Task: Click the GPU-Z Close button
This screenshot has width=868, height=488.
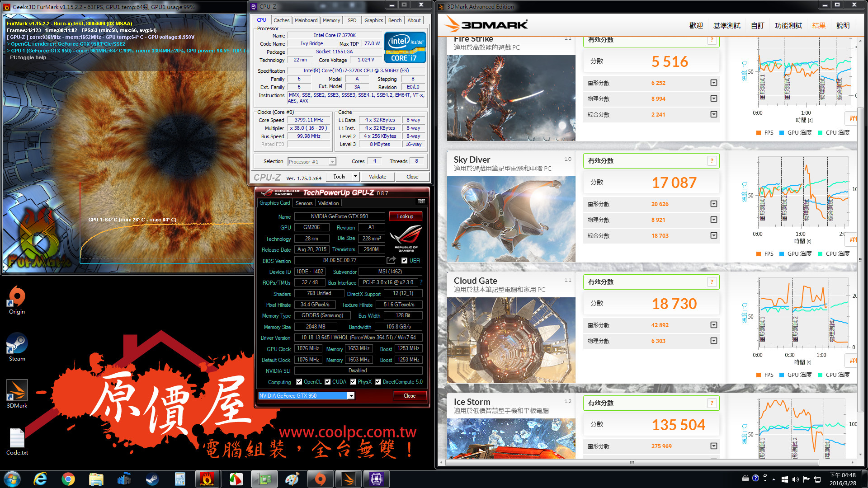Action: [410, 396]
